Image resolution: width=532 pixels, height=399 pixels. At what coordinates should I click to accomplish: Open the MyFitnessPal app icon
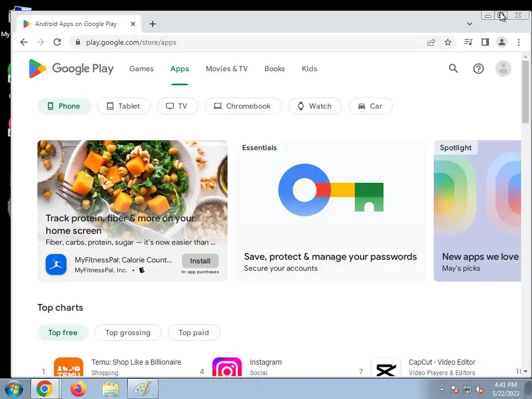pyautogui.click(x=56, y=264)
